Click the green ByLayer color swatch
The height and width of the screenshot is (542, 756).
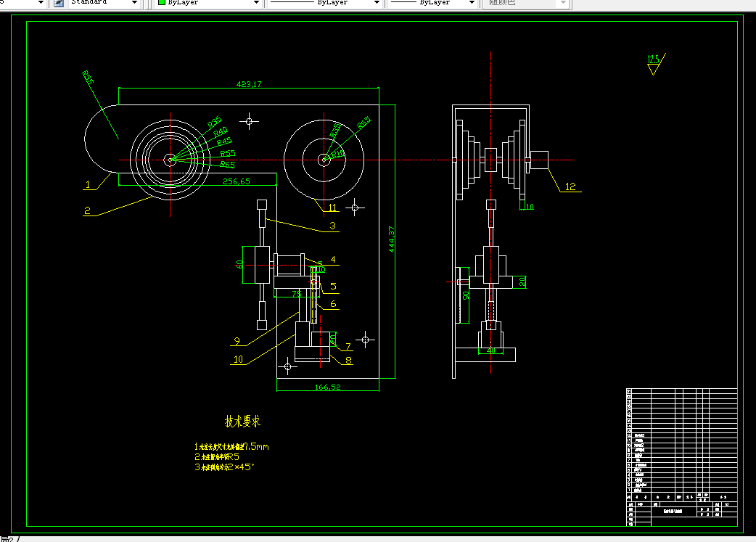point(162,2)
